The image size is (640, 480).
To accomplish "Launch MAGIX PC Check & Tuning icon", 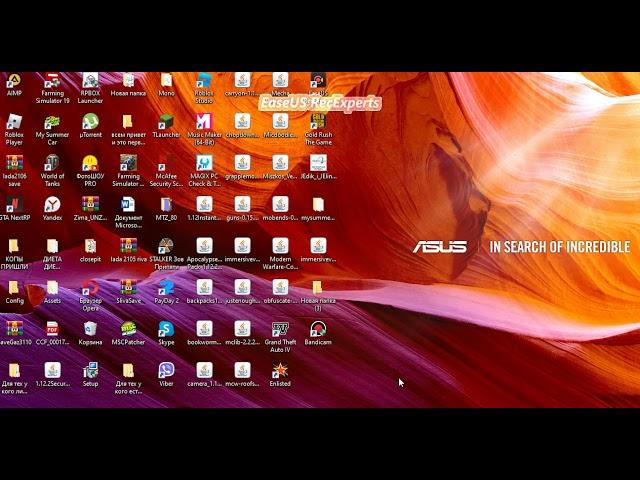I will point(204,171).
